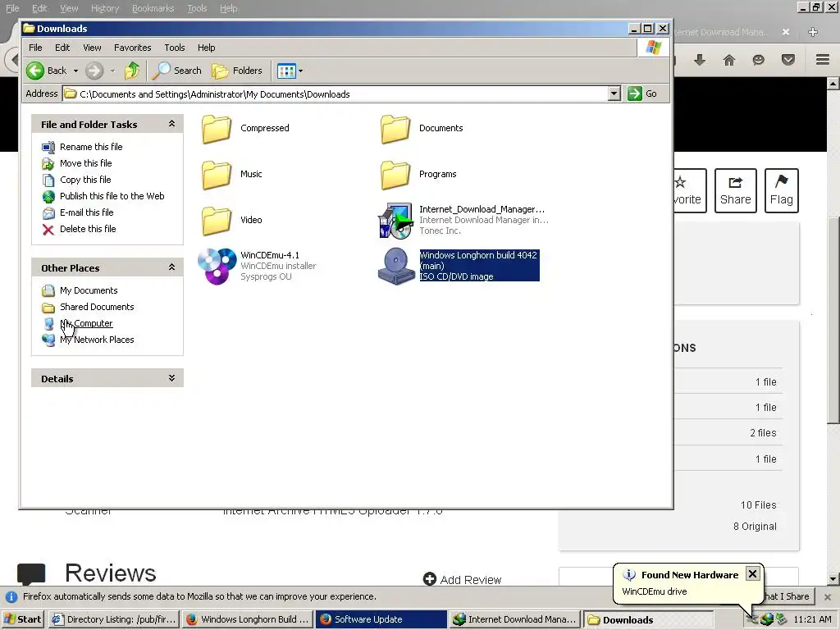Click the address path field
This screenshot has height=630, width=840.
click(336, 94)
